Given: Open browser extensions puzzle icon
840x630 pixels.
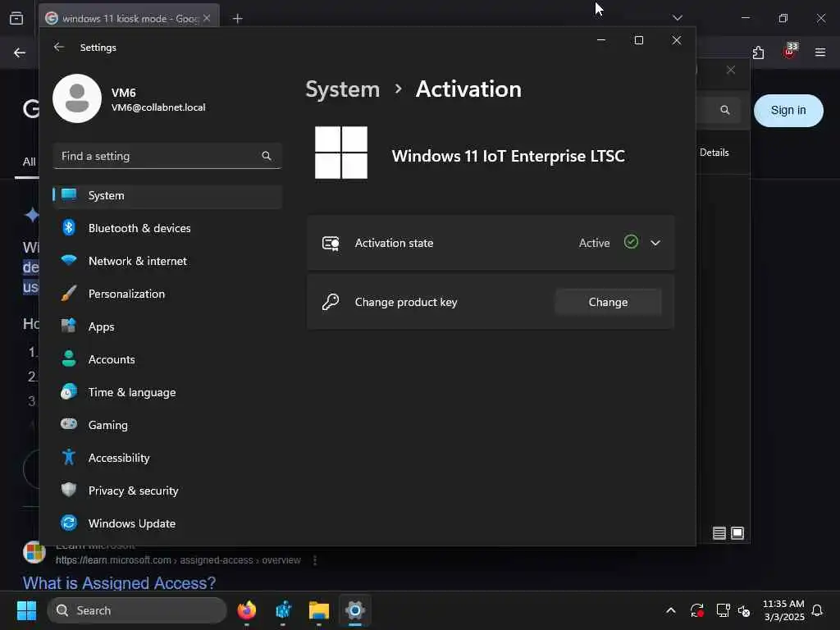Looking at the screenshot, I should pos(758,52).
